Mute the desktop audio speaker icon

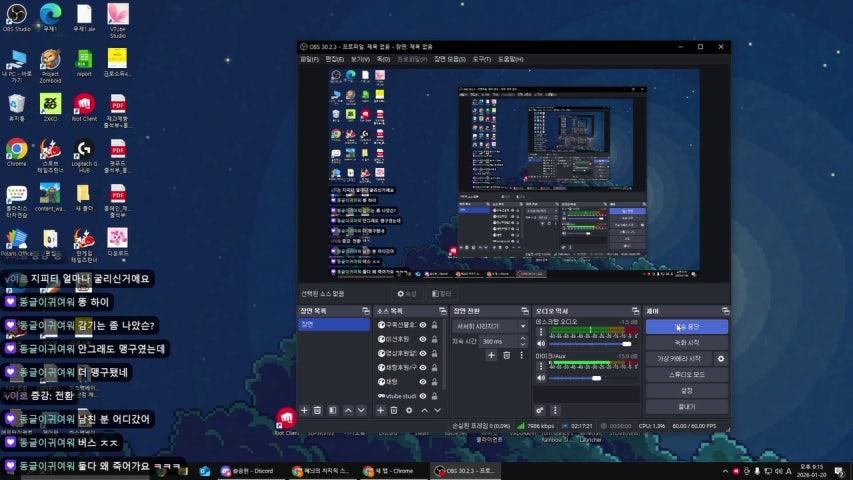(541, 345)
